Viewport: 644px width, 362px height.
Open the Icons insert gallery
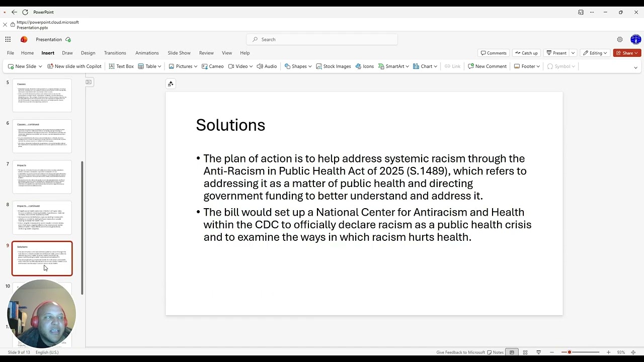pyautogui.click(x=364, y=66)
